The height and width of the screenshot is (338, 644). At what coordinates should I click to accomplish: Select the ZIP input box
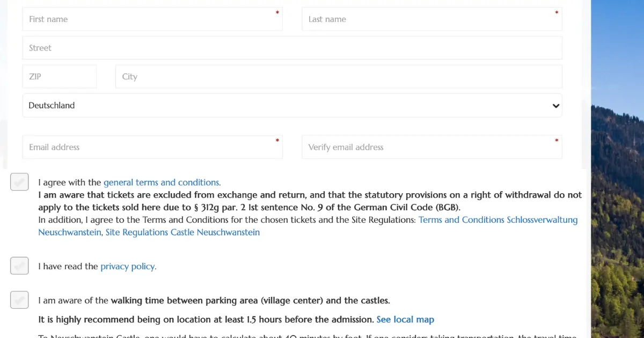pos(60,77)
